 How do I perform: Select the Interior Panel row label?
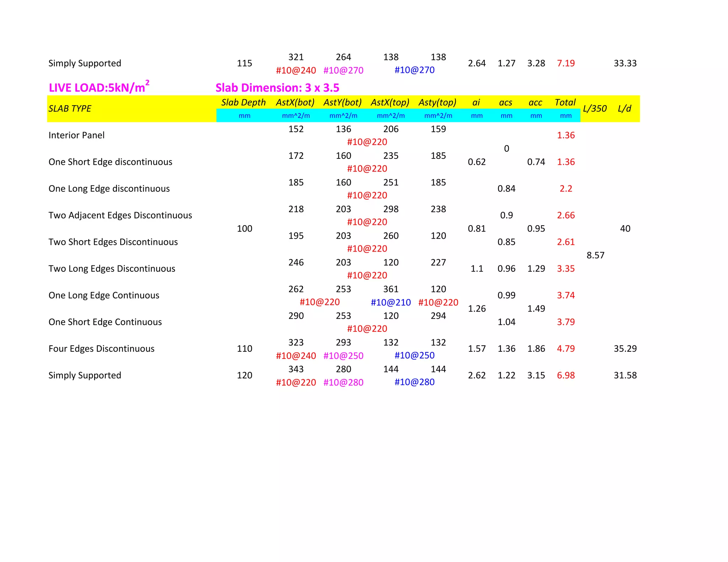pyautogui.click(x=76, y=135)
